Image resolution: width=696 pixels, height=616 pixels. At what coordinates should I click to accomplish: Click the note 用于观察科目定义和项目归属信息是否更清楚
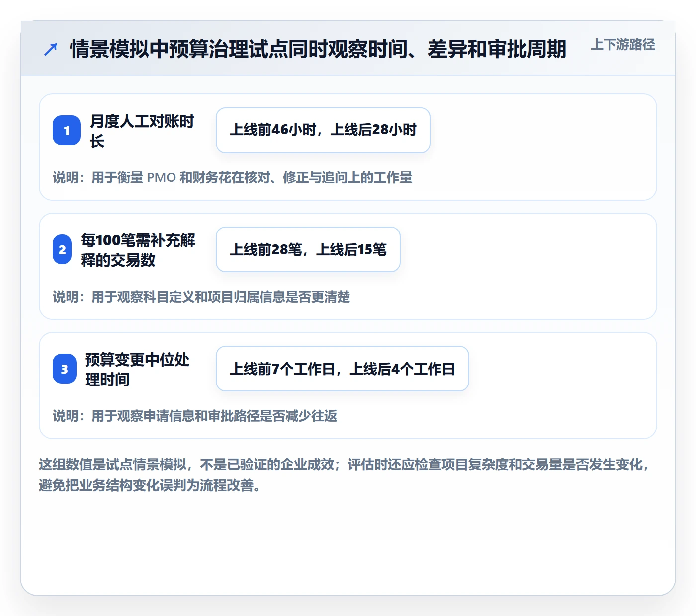pyautogui.click(x=201, y=297)
